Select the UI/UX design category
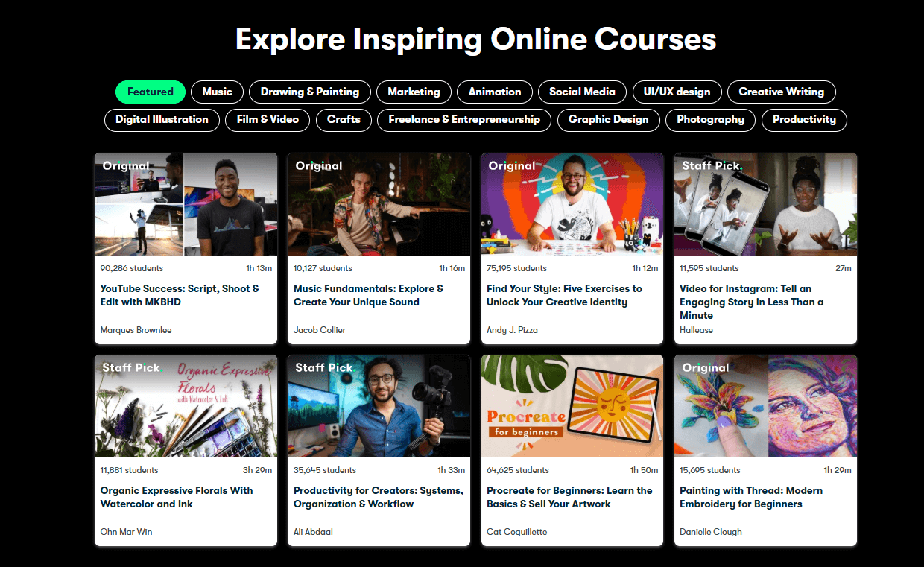Screen dimensions: 924x567 [x=677, y=92]
